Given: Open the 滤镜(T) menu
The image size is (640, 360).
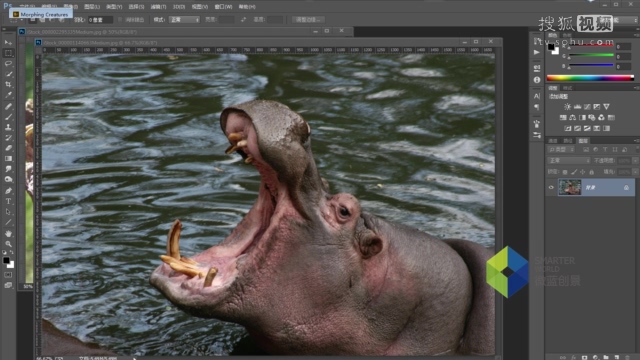Looking at the screenshot, I should pyautogui.click(x=158, y=7).
